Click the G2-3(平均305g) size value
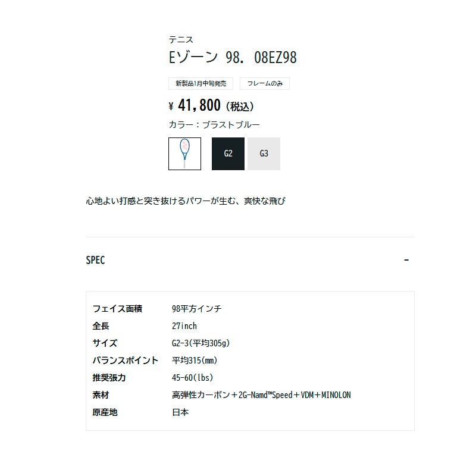The height and width of the screenshot is (476, 476). coord(201,343)
